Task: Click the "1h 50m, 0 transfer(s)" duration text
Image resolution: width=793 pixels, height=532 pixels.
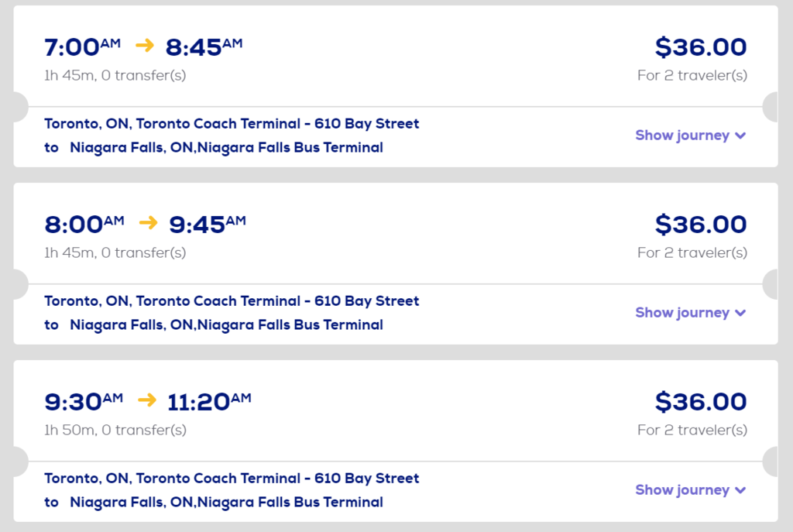Action: pyautogui.click(x=115, y=430)
